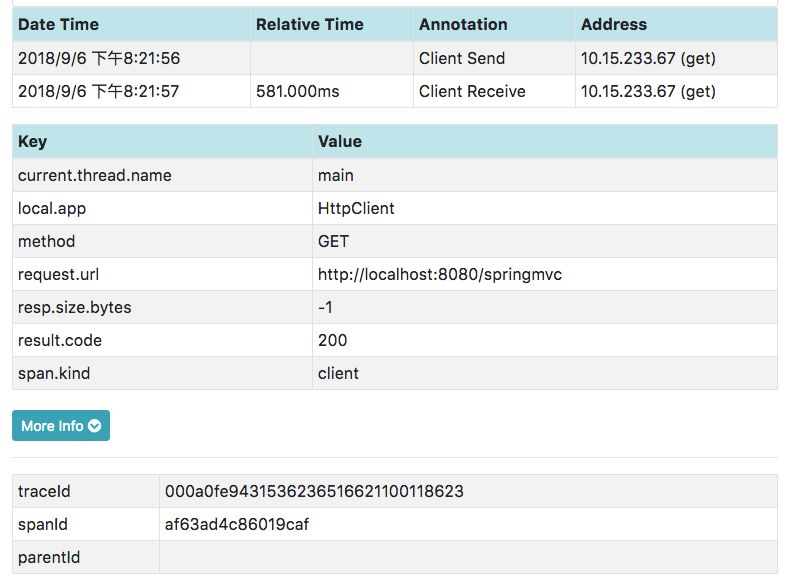Image resolution: width=790 pixels, height=585 pixels.
Task: Select the HttpClient value
Action: tap(356, 208)
